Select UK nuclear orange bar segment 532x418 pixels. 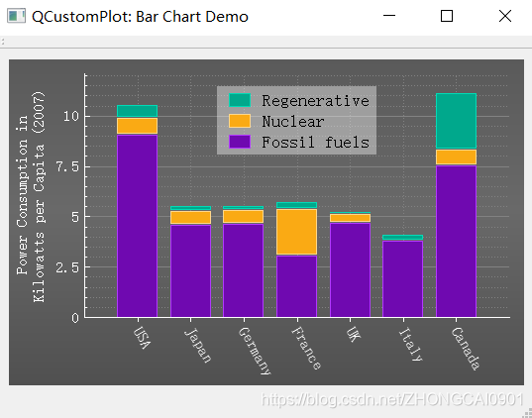coord(350,218)
